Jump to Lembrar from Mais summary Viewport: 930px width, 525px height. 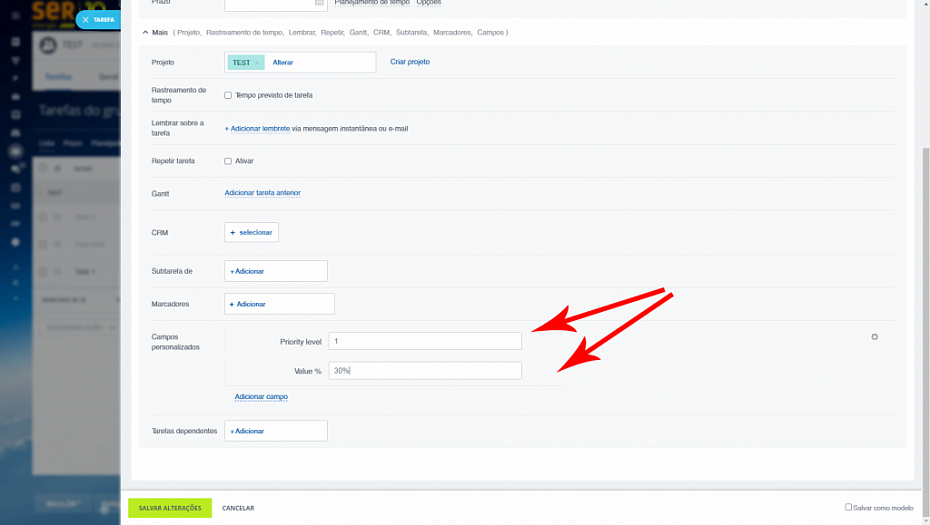point(302,33)
